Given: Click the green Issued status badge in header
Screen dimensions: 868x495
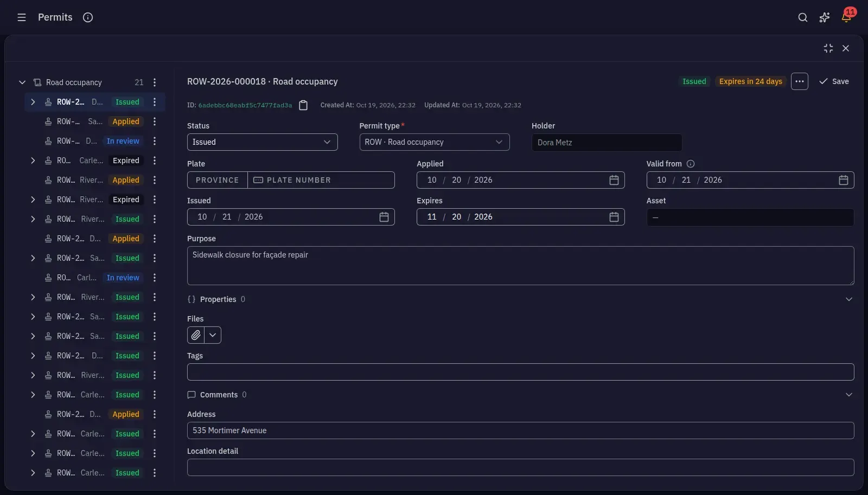Looking at the screenshot, I should click(694, 81).
